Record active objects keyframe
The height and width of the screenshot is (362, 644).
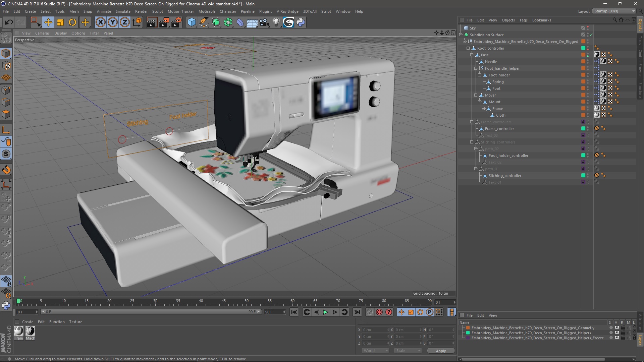(x=370, y=312)
